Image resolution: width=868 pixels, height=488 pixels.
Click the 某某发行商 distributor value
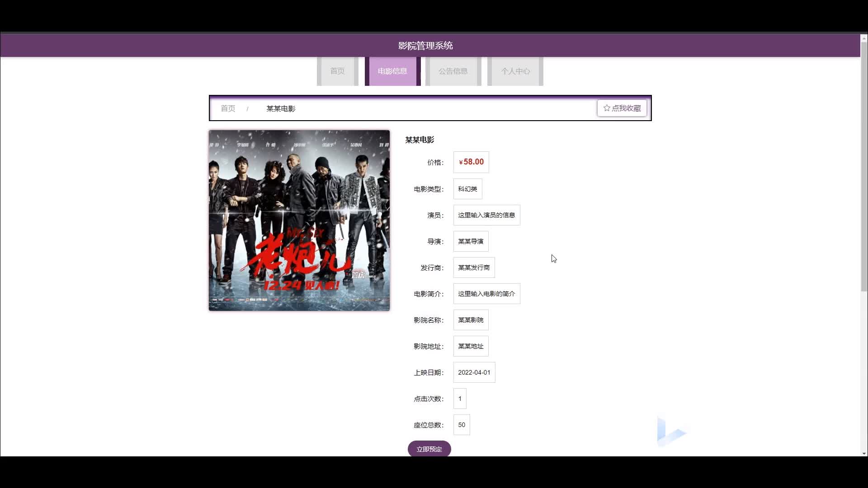[474, 267]
